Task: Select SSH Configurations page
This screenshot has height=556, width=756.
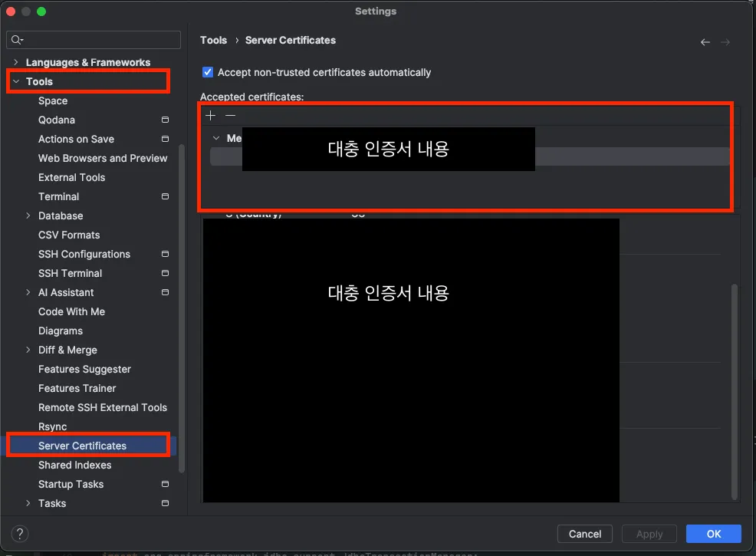Action: pyautogui.click(x=84, y=254)
